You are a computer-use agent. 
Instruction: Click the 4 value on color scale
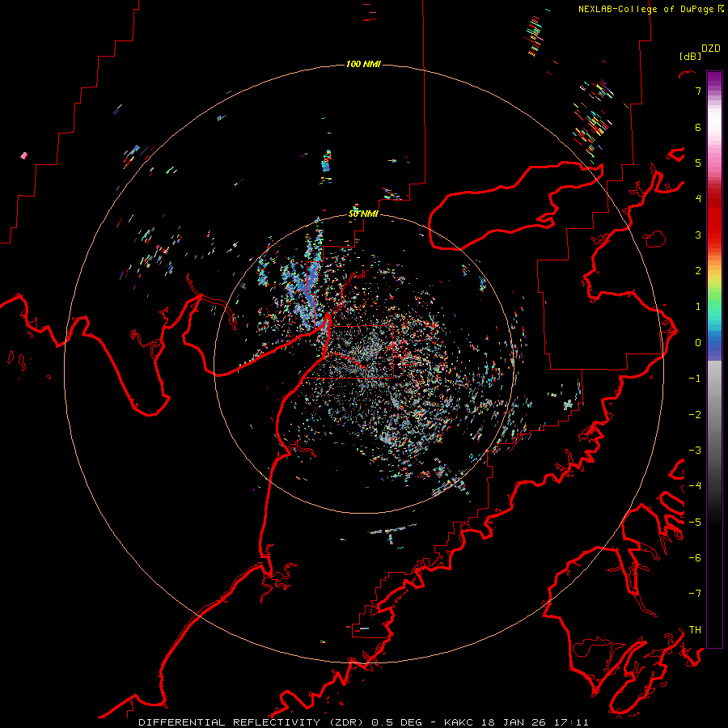pos(698,199)
